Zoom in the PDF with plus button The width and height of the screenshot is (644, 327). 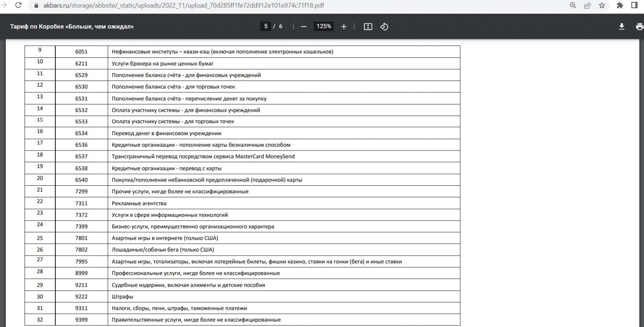tap(344, 26)
